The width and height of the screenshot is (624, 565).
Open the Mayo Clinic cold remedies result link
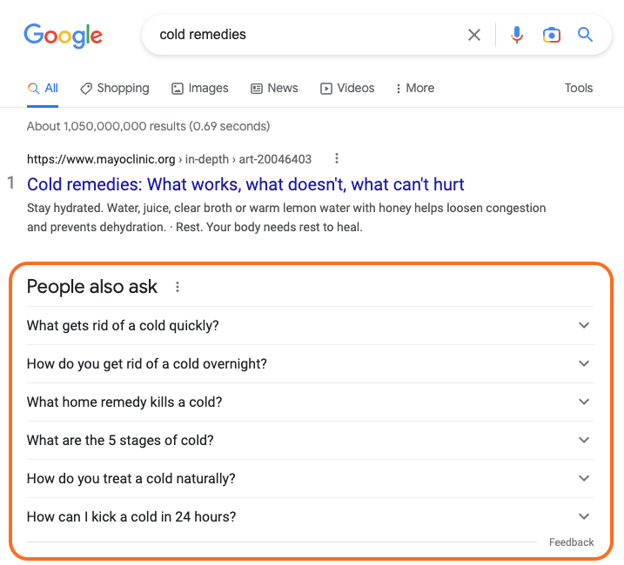(245, 185)
